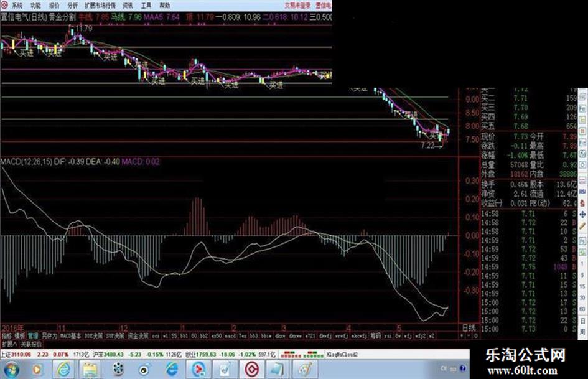
Task: Expand the 扩展∧ panel
Action: (x=9, y=344)
